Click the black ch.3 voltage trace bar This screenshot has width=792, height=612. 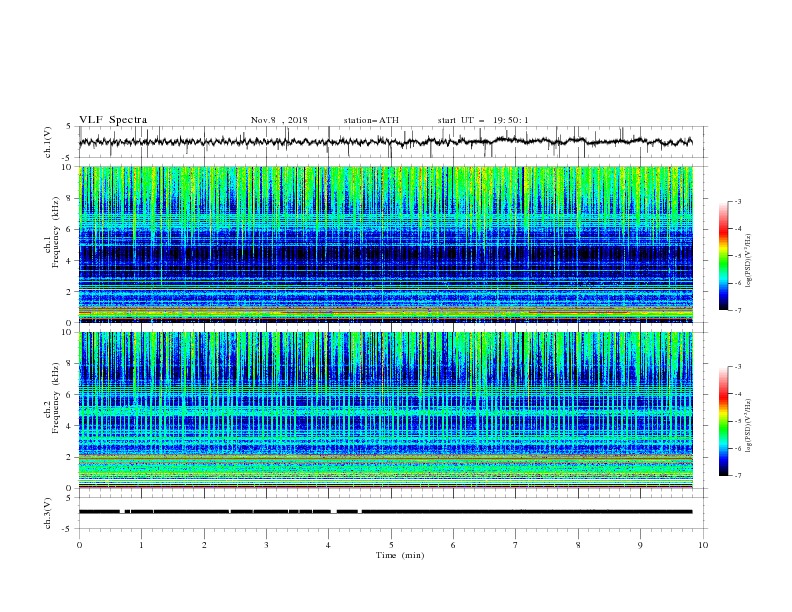(x=385, y=512)
